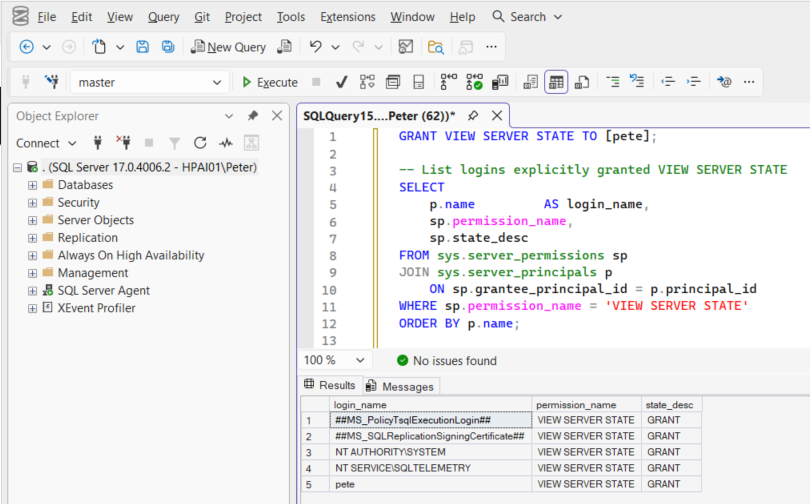Image resolution: width=810 pixels, height=504 pixels.
Task: Toggle auto-hide pin on Object Explorer
Action: (x=253, y=116)
